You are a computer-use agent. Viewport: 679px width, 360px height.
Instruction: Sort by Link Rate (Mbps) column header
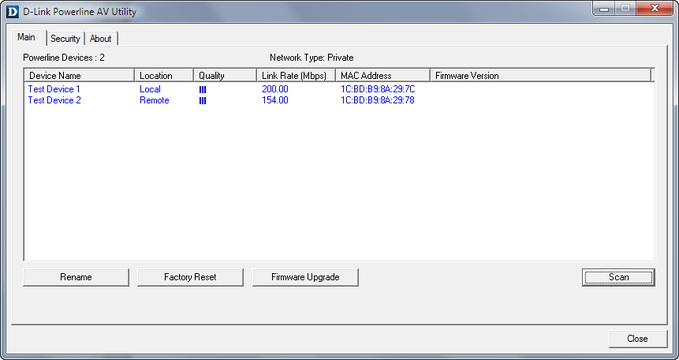pyautogui.click(x=296, y=75)
